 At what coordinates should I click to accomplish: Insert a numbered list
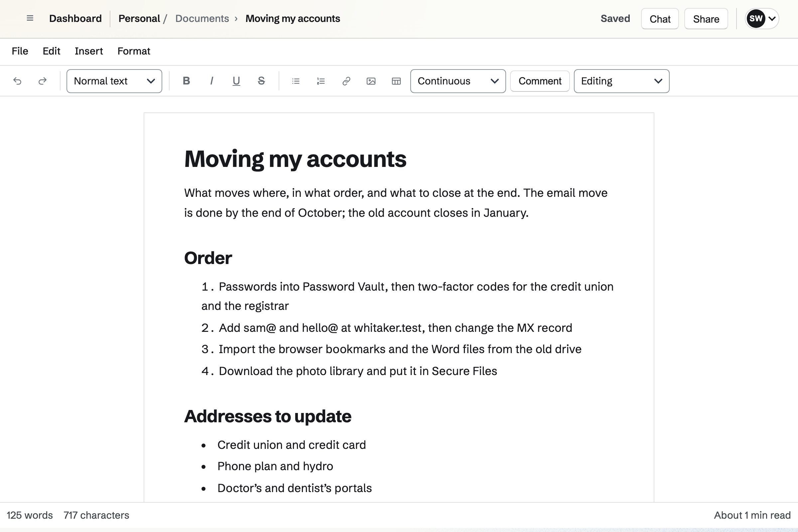point(321,81)
